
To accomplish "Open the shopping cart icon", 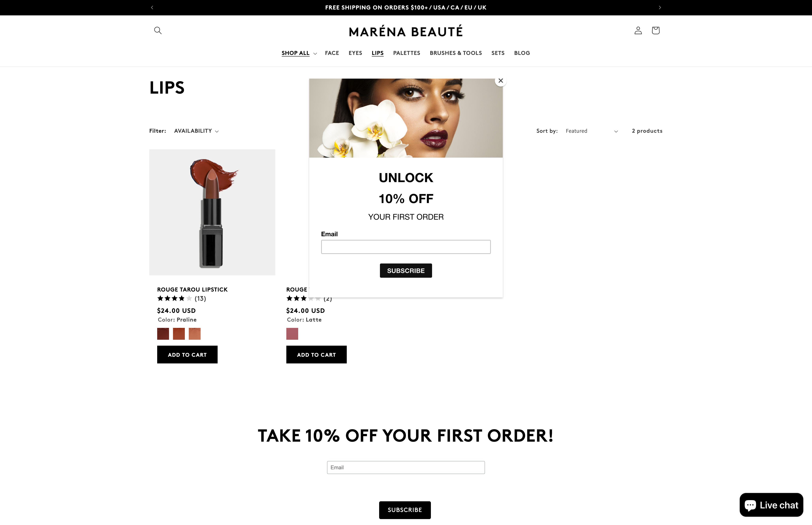I will point(655,30).
